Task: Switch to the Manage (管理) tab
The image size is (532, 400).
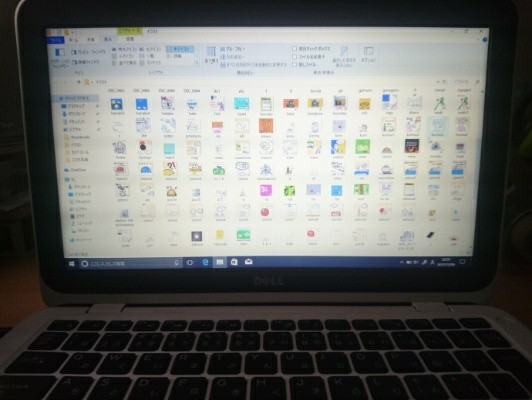Action: (129, 39)
